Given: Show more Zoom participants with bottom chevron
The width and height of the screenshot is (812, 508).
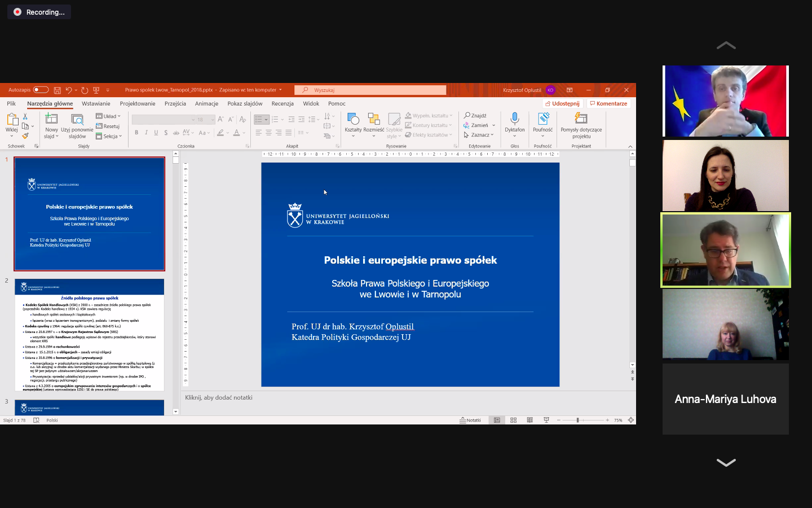Looking at the screenshot, I should pos(726,463).
